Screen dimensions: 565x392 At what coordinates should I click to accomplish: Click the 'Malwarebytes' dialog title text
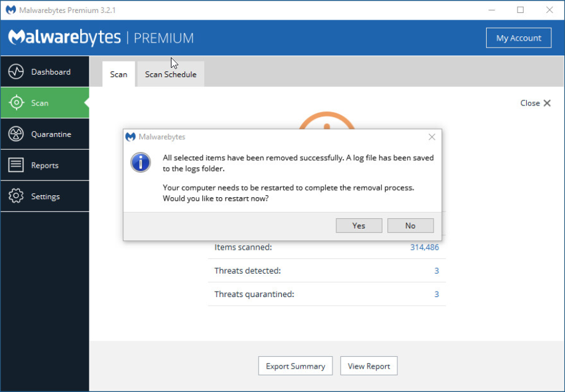tap(162, 137)
